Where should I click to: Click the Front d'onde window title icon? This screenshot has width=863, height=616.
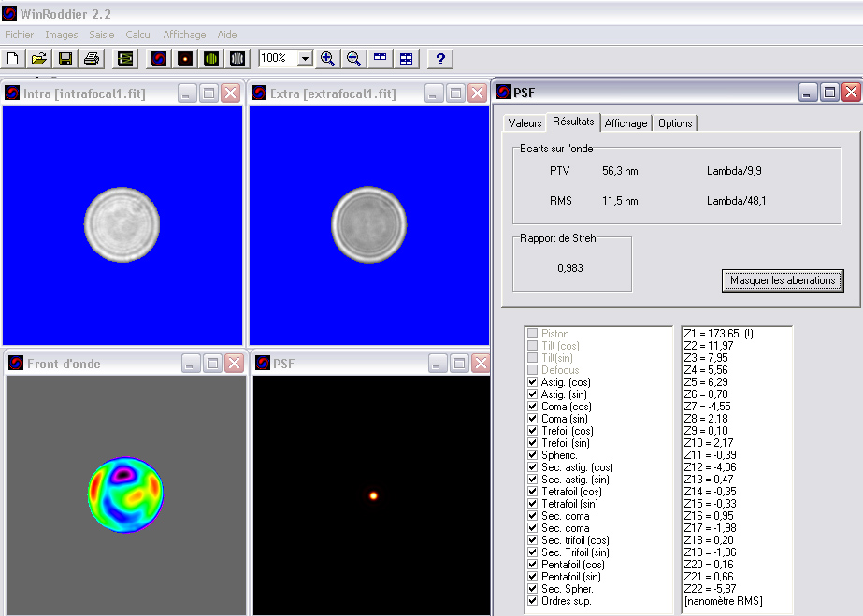(16, 363)
